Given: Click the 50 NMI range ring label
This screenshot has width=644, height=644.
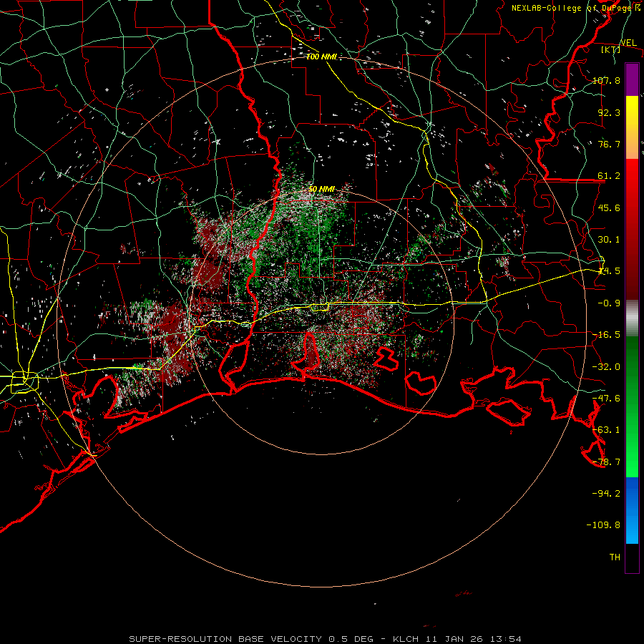Looking at the screenshot, I should 321,189.
